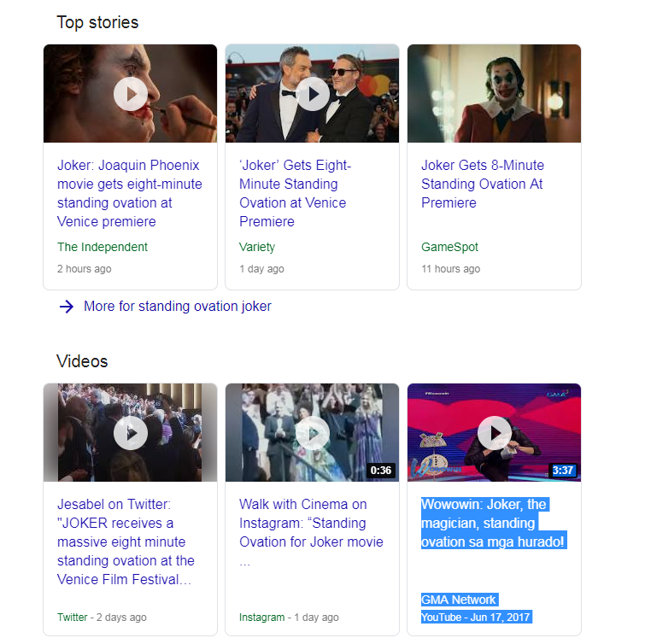
Task: Open headline 'Joker: Joaquin Phoenix movie gets eight-minute standing ovation'
Action: (130, 193)
